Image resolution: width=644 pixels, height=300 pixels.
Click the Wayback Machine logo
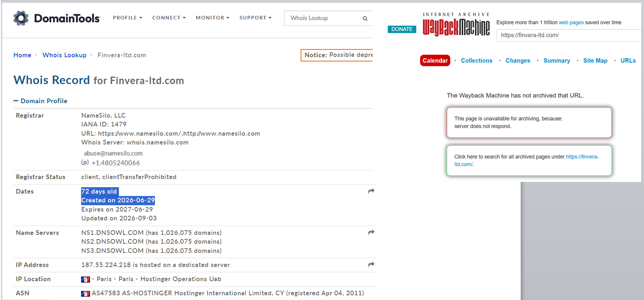click(456, 24)
